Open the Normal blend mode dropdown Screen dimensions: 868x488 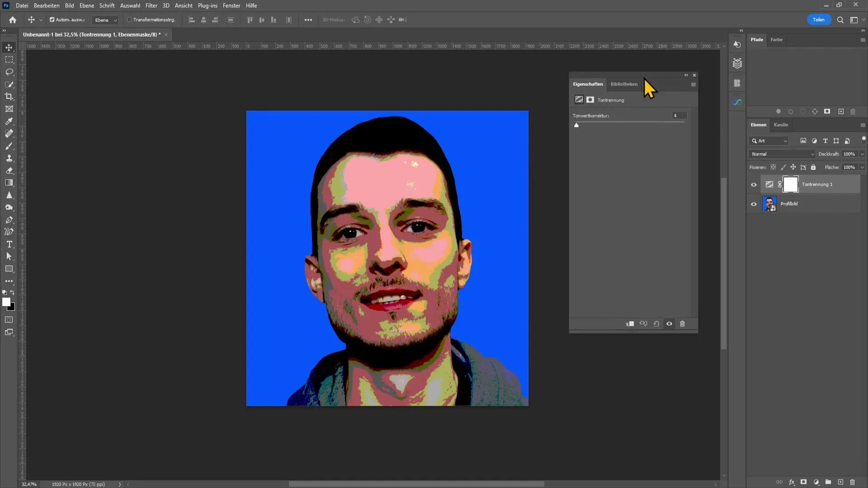(x=782, y=154)
